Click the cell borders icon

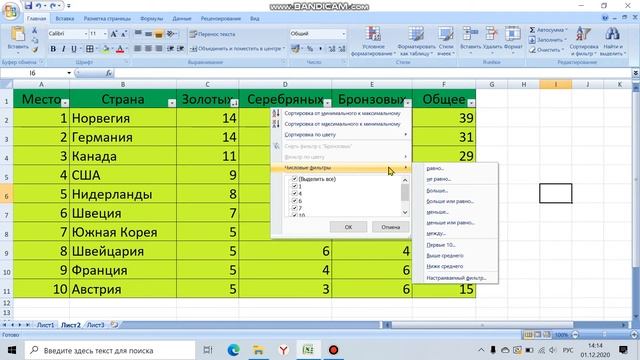coord(89,49)
